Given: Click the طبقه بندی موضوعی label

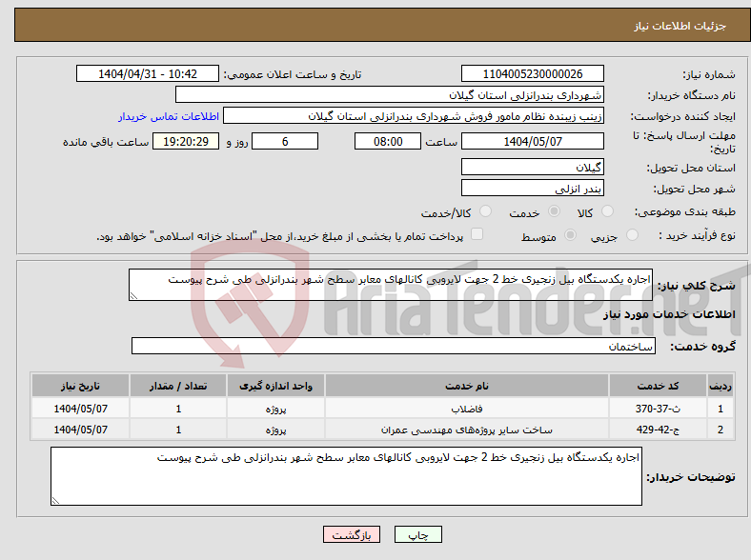Looking at the screenshot, I should pos(685,211).
